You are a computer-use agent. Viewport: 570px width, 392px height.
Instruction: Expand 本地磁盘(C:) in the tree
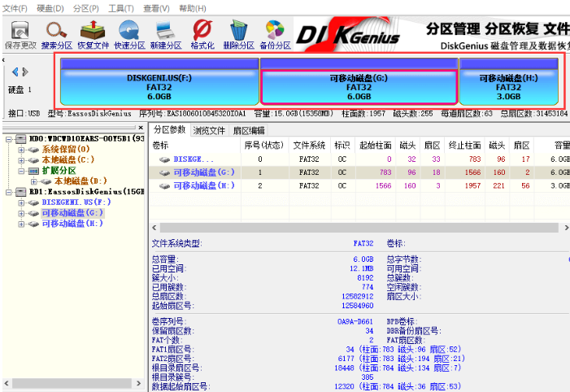point(22,160)
